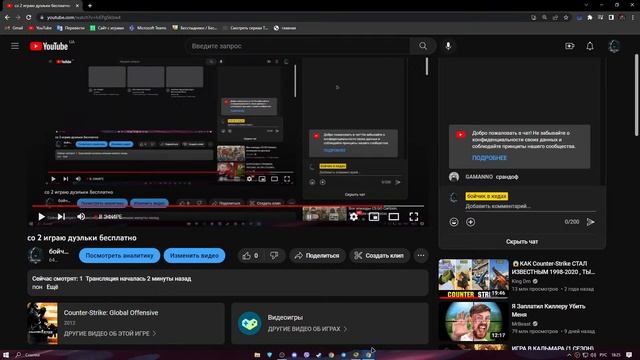Click 'Скрыть чат' to hide chat

coord(522,242)
